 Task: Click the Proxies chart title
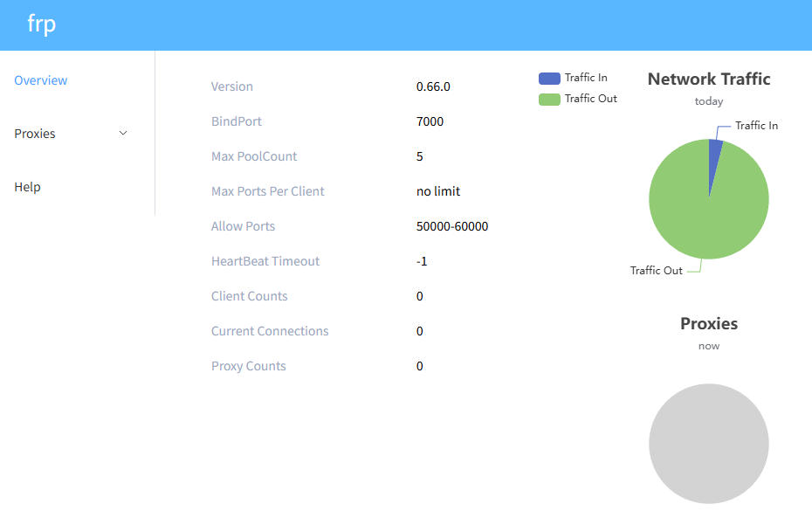pos(709,324)
